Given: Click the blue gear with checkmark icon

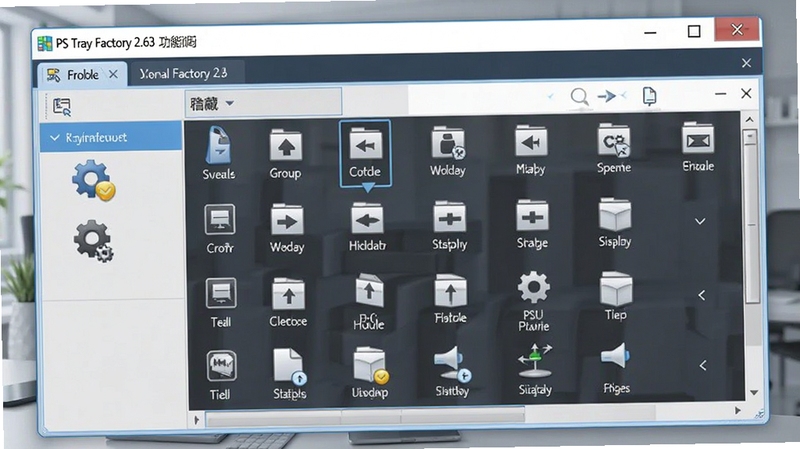Looking at the screenshot, I should tap(93, 180).
